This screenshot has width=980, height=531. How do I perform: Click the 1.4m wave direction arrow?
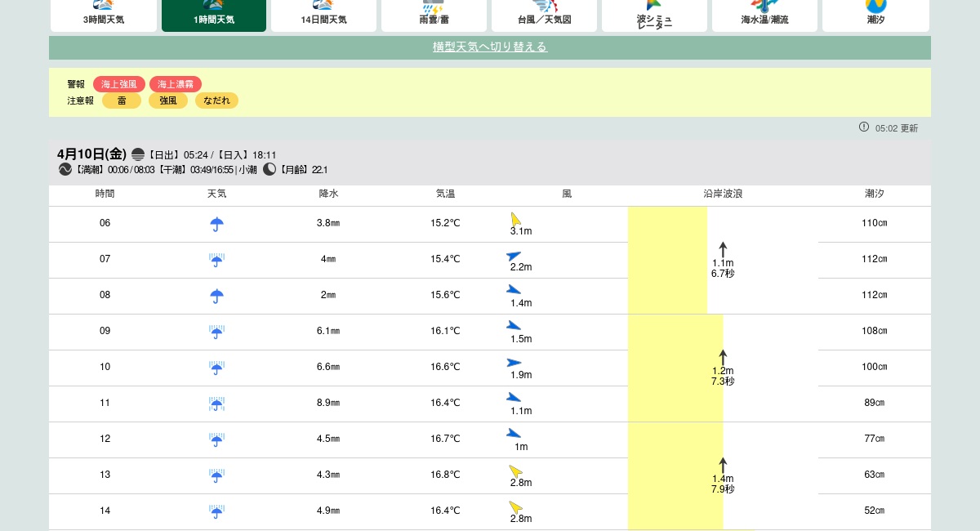(723, 465)
